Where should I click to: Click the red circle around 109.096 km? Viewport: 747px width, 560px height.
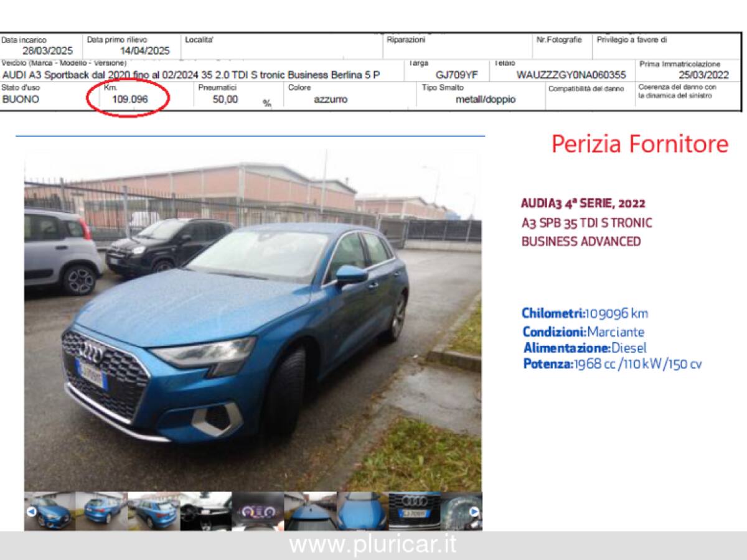[x=131, y=98]
